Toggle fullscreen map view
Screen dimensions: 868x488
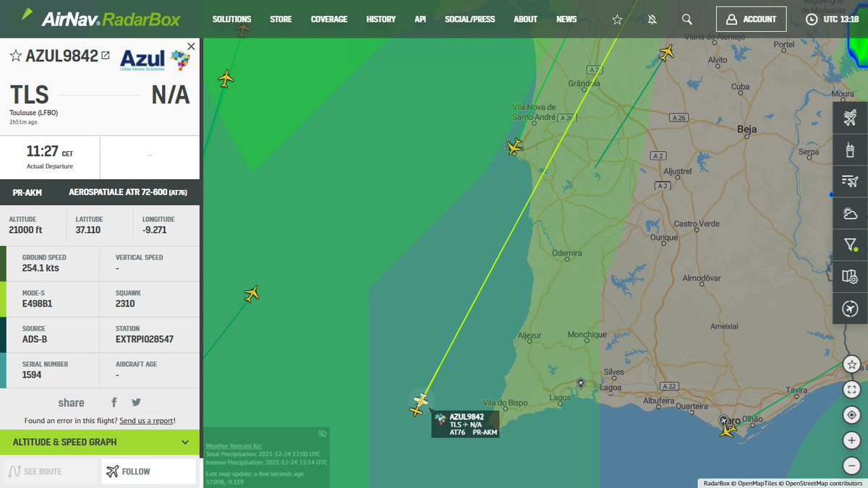[851, 390]
